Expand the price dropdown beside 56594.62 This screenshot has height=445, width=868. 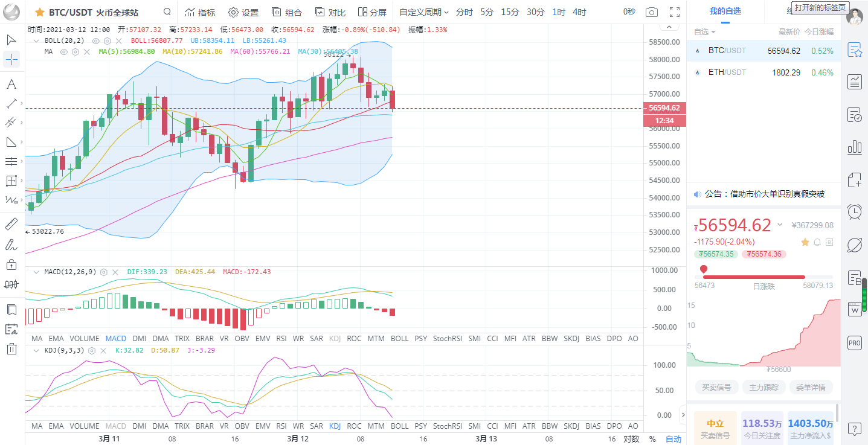click(780, 225)
